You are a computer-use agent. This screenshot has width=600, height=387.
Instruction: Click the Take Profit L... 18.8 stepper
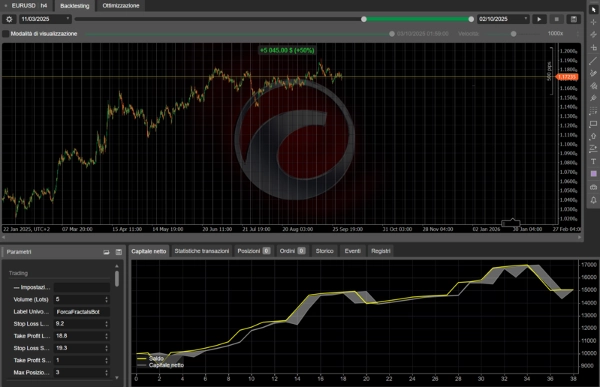tap(106, 336)
